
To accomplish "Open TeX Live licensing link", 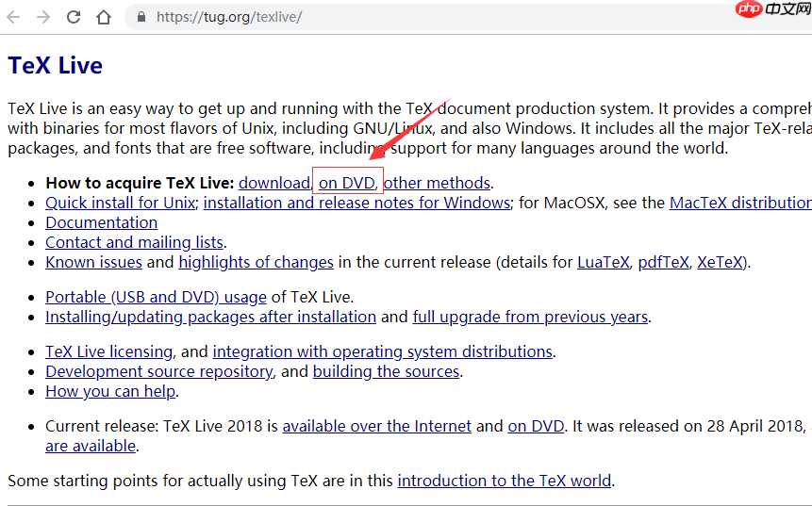I will pyautogui.click(x=108, y=351).
